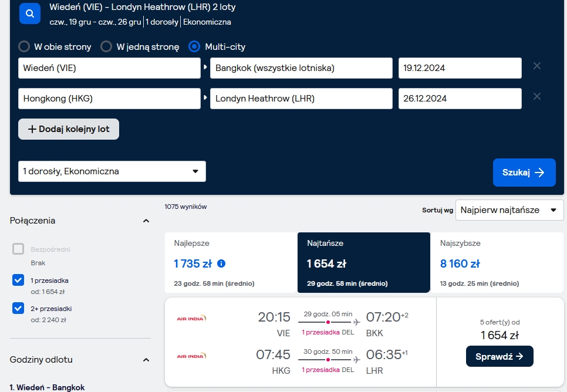This screenshot has height=392, width=567.
Task: Click the Air India logo for VIE flight
Action: coord(191,318)
